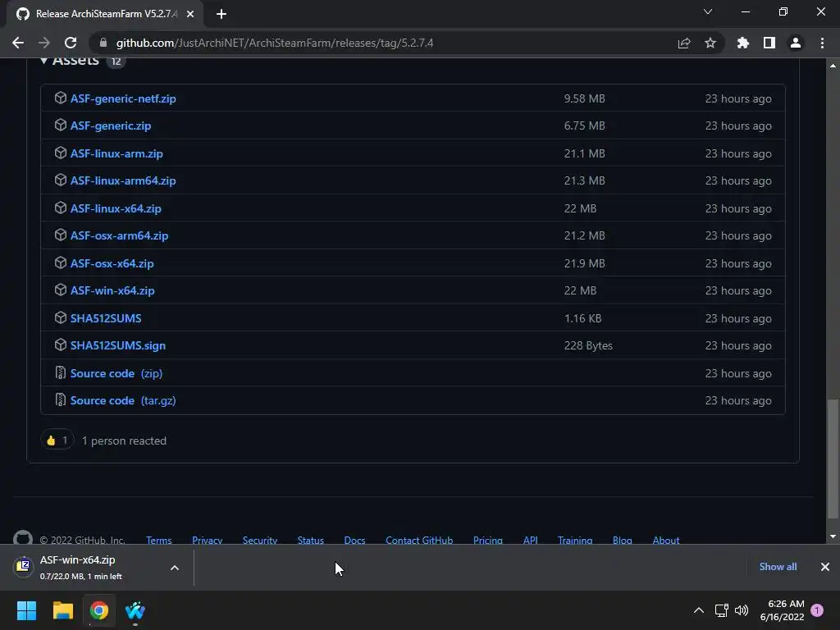Open the speaker volume tray icon
This screenshot has width=840, height=630.
tap(742, 610)
